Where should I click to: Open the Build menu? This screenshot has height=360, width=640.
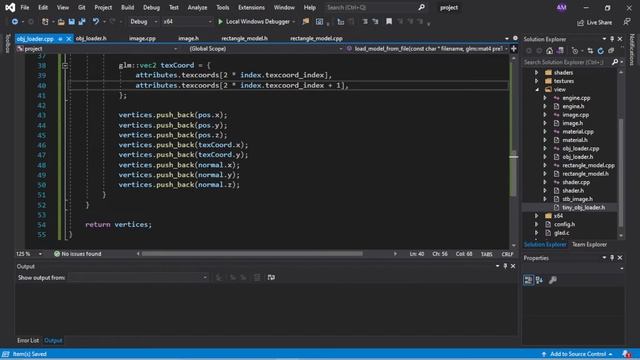tap(127, 7)
